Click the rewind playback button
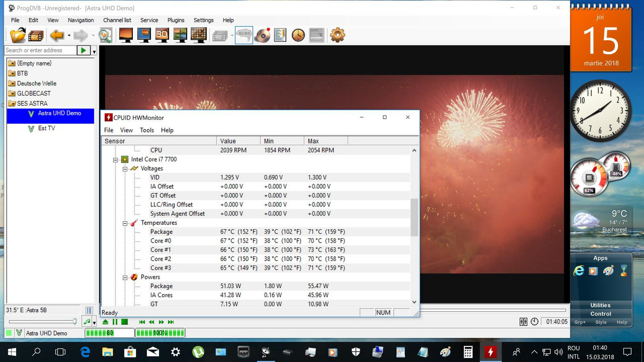The width and height of the screenshot is (644, 362). pos(151,322)
